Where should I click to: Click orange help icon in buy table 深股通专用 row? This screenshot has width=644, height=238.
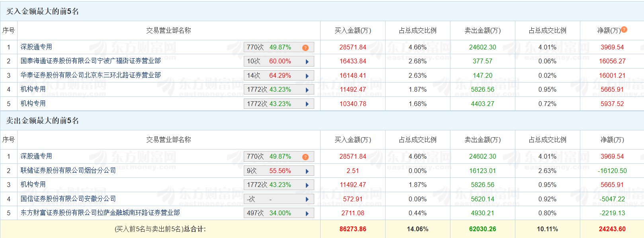(x=305, y=47)
